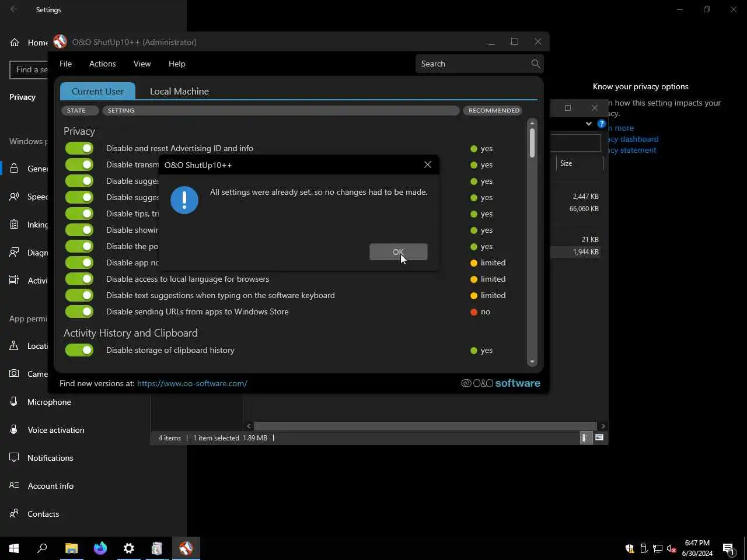Open Contacts in Settings
The height and width of the screenshot is (560, 747).
click(x=43, y=514)
